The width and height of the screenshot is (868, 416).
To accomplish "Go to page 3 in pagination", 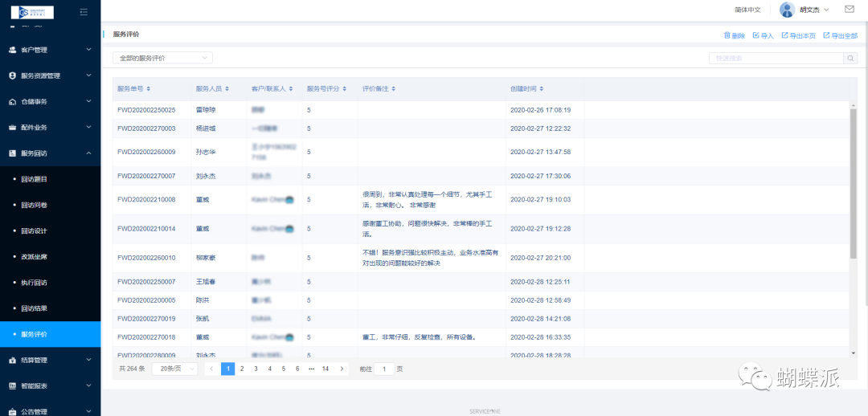I will point(256,369).
